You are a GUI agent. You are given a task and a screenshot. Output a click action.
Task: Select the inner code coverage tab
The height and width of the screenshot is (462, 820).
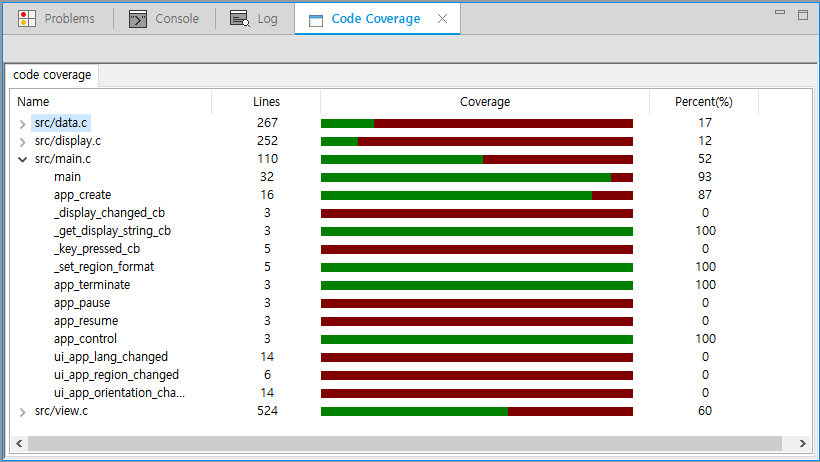(52, 75)
